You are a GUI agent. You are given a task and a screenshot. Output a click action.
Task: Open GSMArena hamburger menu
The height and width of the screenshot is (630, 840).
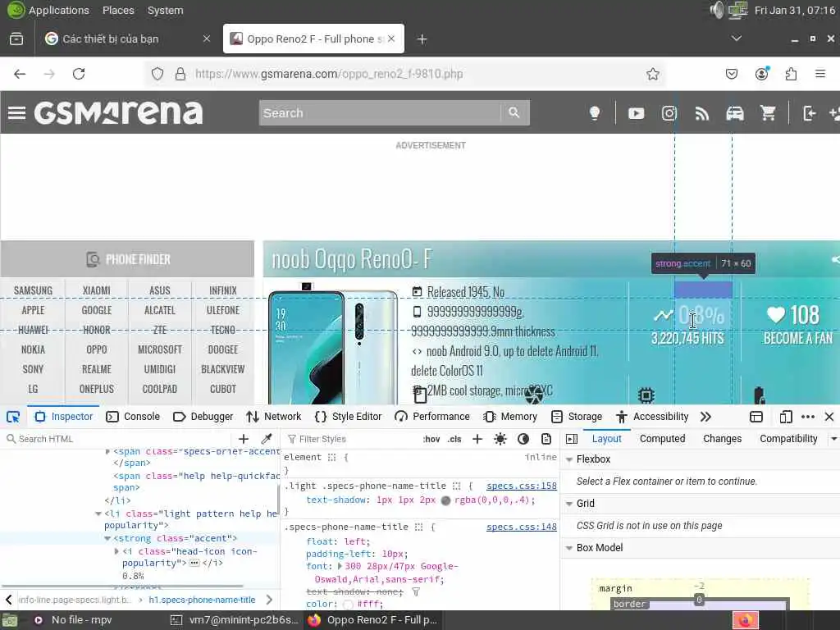point(16,113)
